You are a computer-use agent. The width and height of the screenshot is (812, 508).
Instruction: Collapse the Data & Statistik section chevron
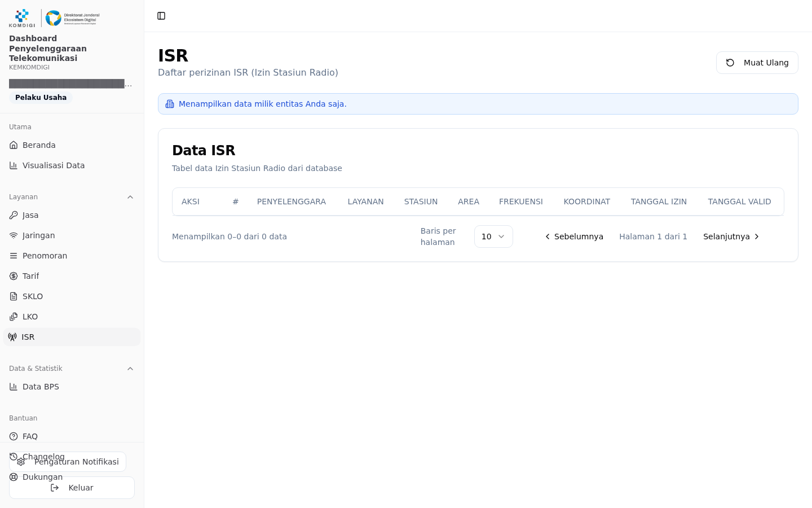click(130, 369)
